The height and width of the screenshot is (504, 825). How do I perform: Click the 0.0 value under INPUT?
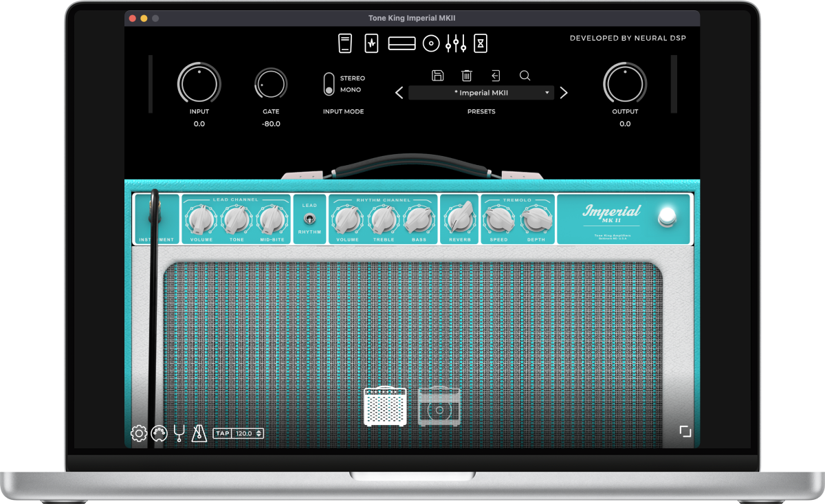coord(199,124)
